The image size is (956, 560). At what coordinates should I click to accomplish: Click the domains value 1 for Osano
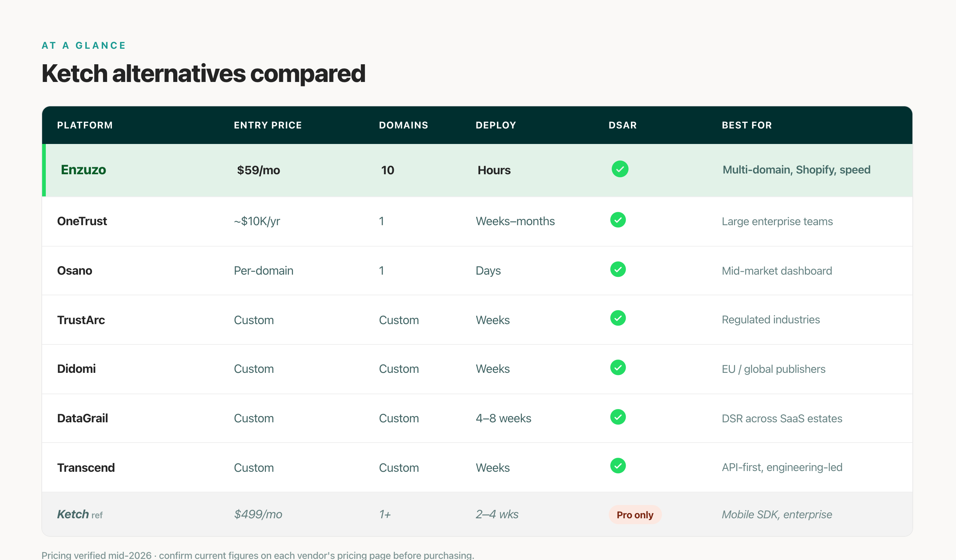pos(382,270)
